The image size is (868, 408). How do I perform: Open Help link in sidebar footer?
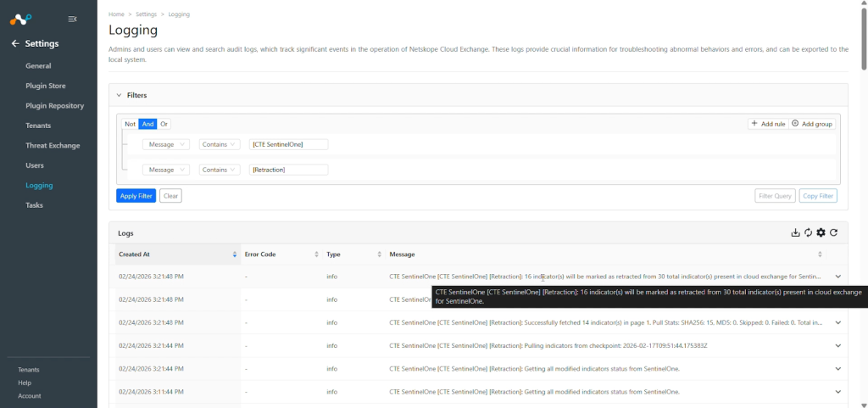tap(25, 383)
